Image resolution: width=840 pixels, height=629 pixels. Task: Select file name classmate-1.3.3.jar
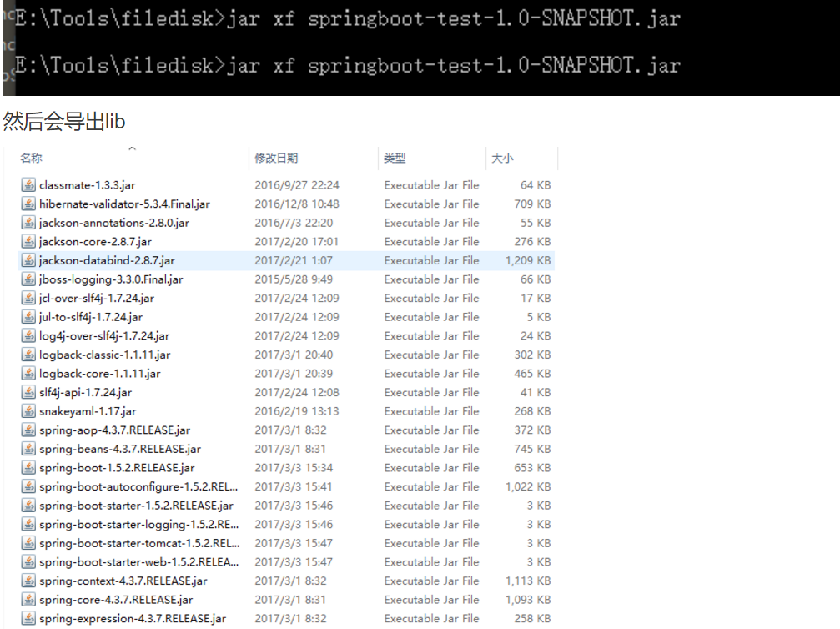(88, 185)
